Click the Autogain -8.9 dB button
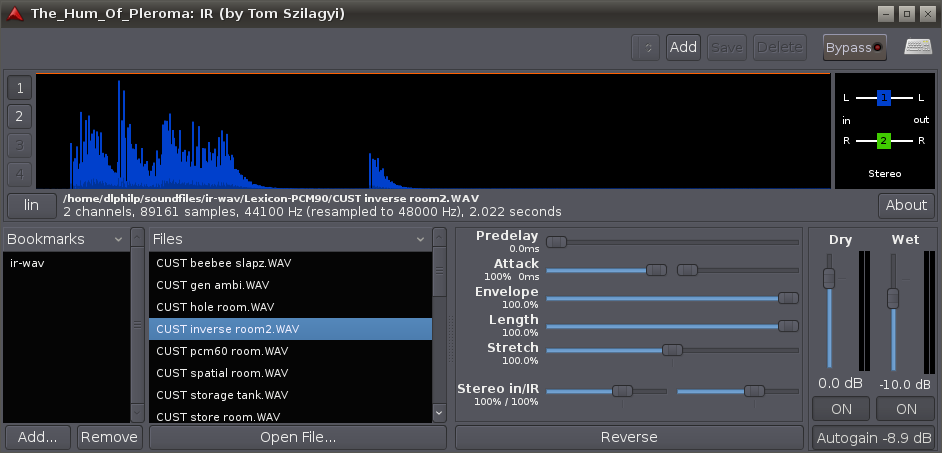The image size is (942, 453). (873, 437)
